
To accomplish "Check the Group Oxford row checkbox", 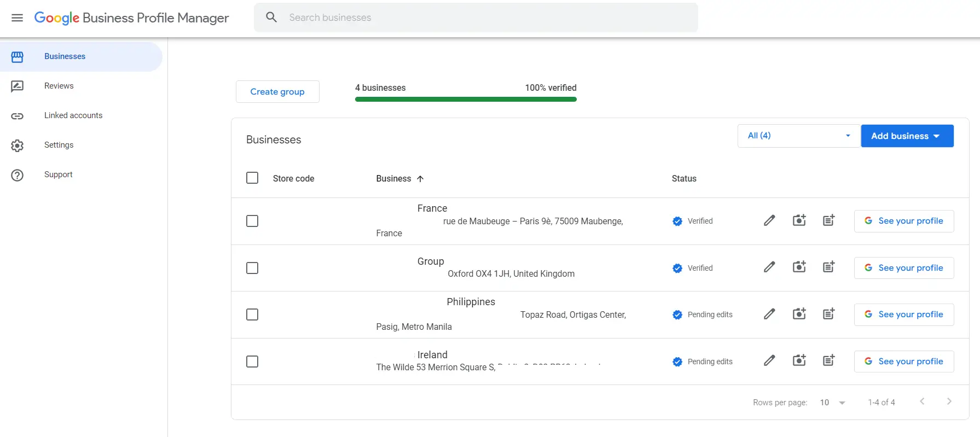I will click(x=252, y=268).
